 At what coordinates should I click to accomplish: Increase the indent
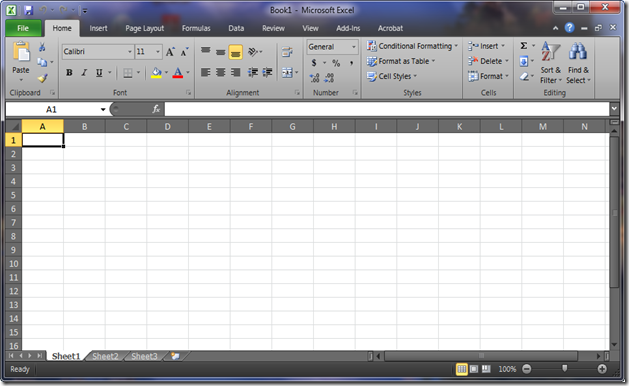(267, 72)
